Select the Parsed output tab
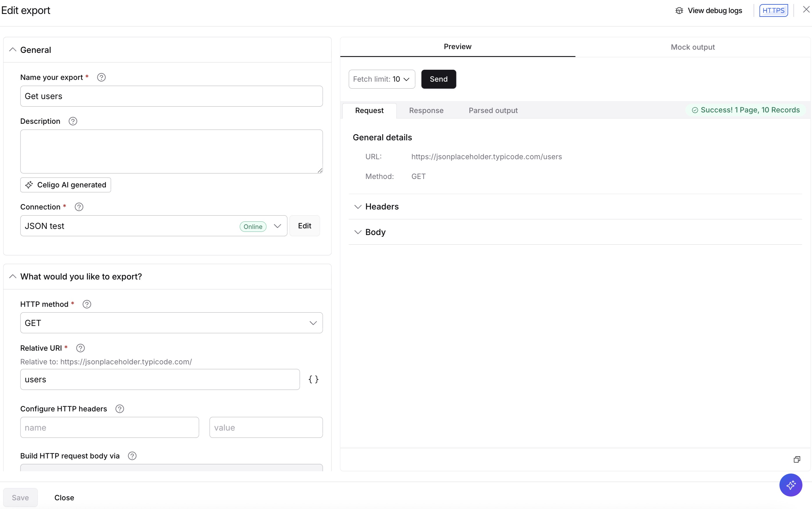The width and height of the screenshot is (812, 509). [493, 110]
